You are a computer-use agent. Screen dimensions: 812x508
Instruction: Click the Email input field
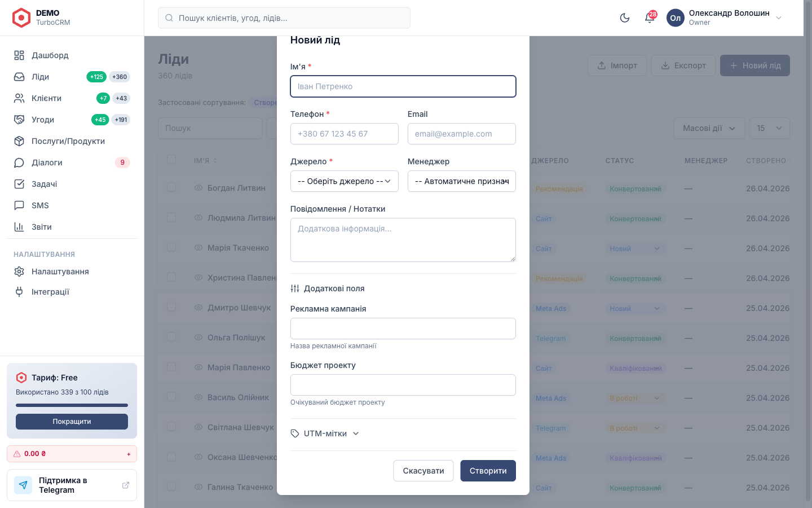462,134
